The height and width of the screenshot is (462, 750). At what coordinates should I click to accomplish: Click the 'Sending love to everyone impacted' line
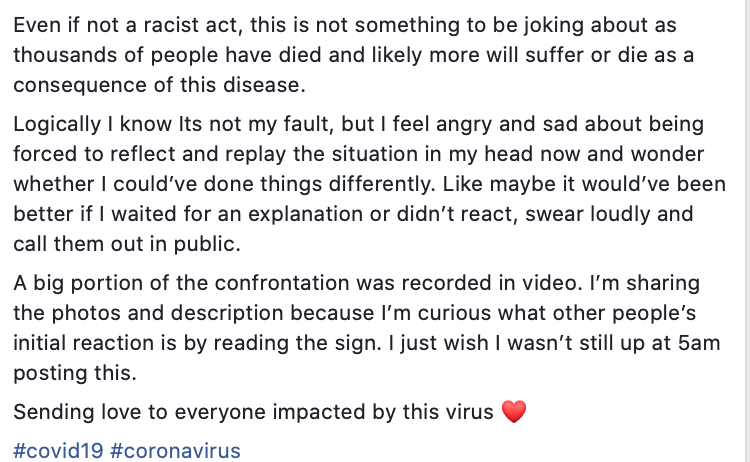[x=270, y=412]
